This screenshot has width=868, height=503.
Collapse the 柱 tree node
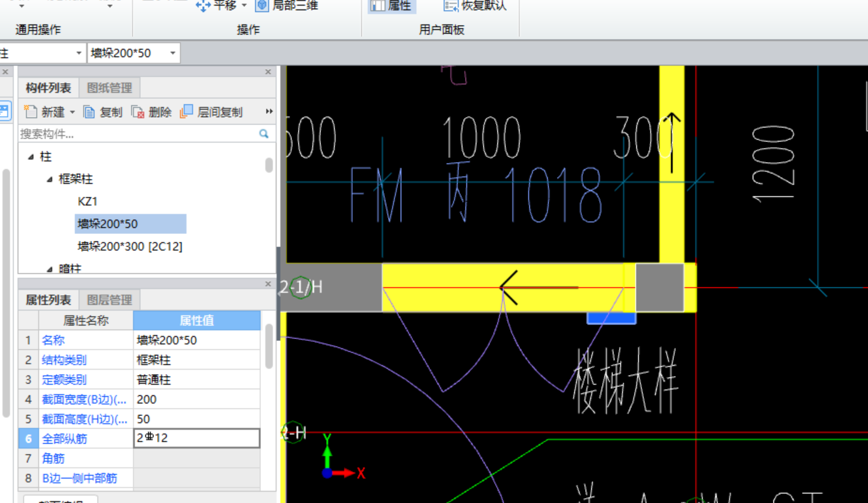[31, 157]
